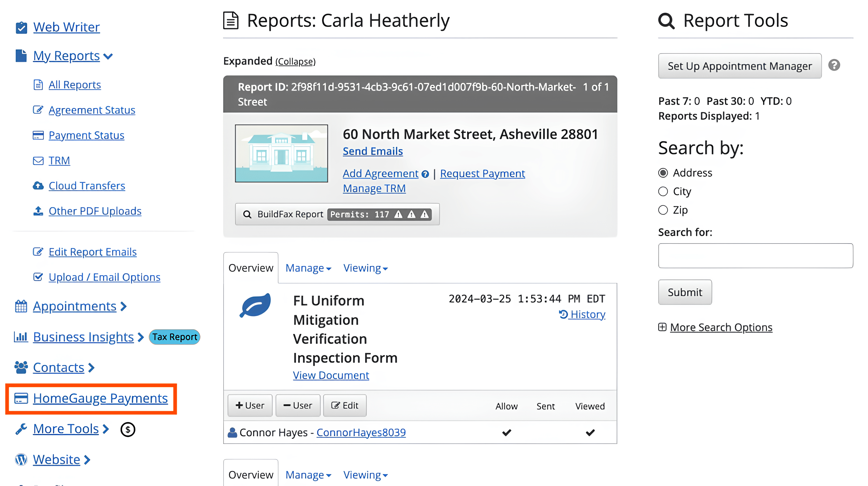
Task: Open the Manage TRM link
Action: [374, 189]
